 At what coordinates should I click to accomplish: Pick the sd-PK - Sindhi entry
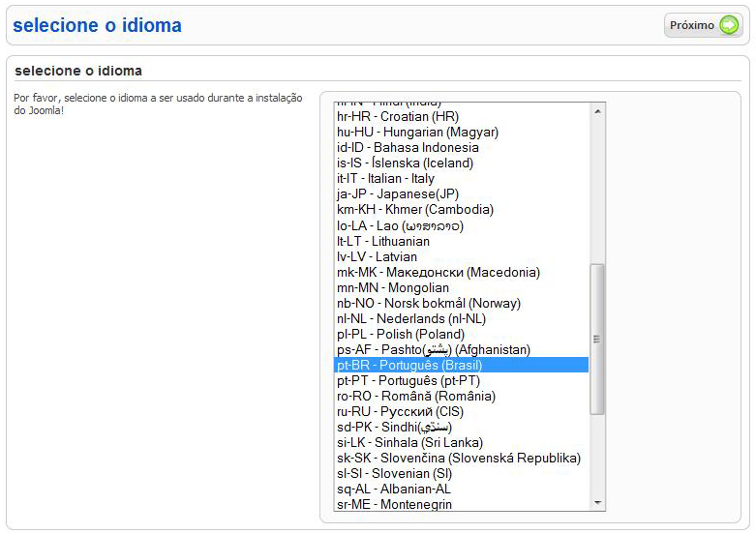(461, 427)
